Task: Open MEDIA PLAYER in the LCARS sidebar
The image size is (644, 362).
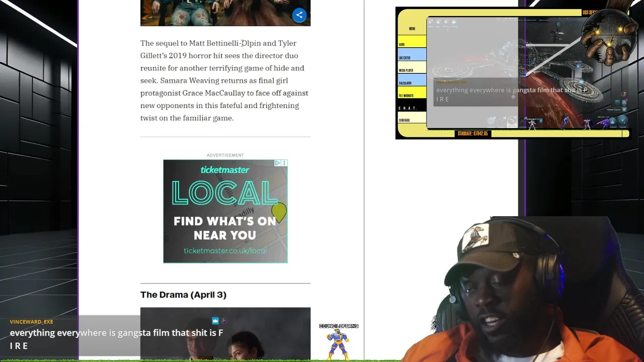Action: pyautogui.click(x=412, y=67)
